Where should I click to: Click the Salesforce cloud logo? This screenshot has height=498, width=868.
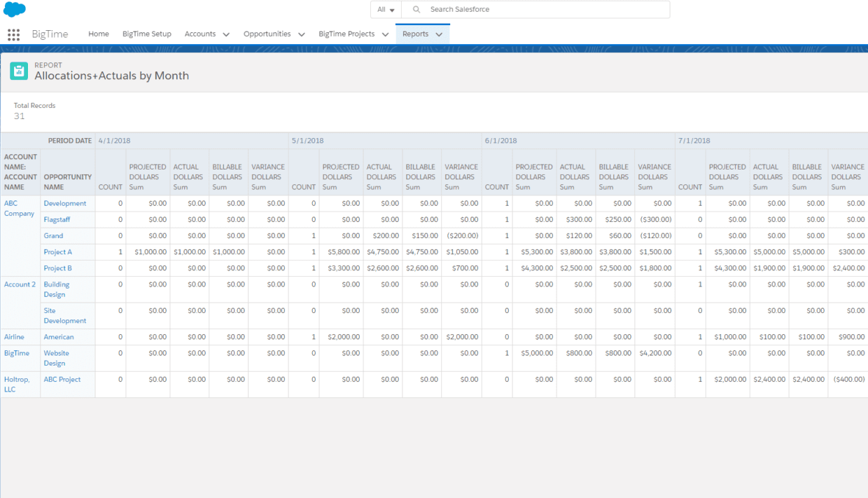point(15,10)
